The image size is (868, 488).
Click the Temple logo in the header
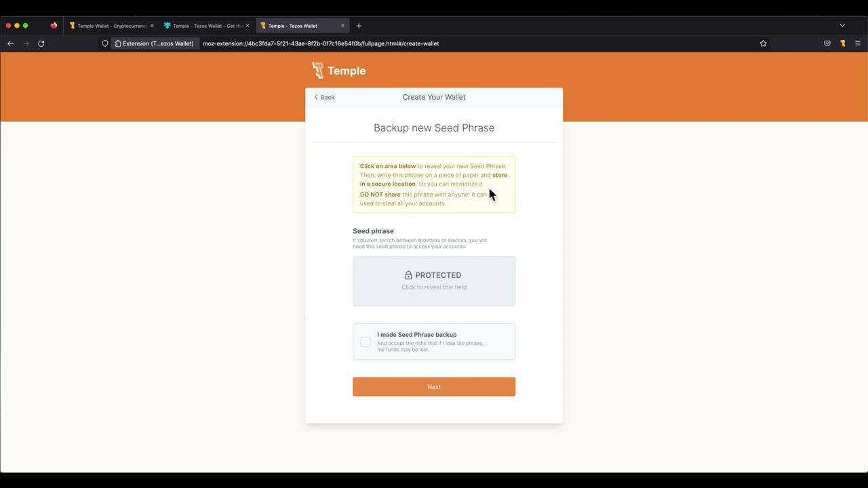pos(338,70)
